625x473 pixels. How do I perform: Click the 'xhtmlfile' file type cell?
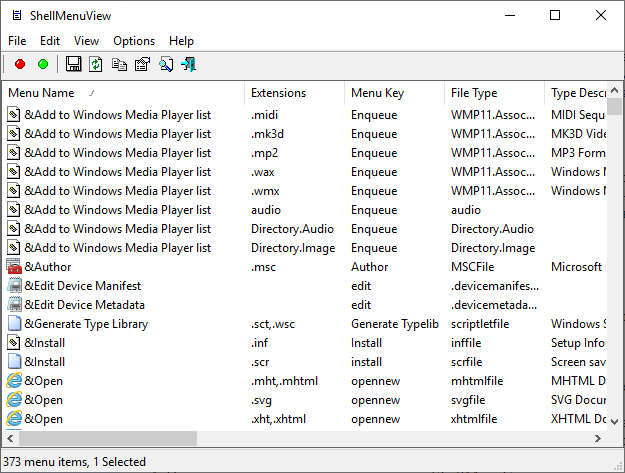pyautogui.click(x=474, y=419)
